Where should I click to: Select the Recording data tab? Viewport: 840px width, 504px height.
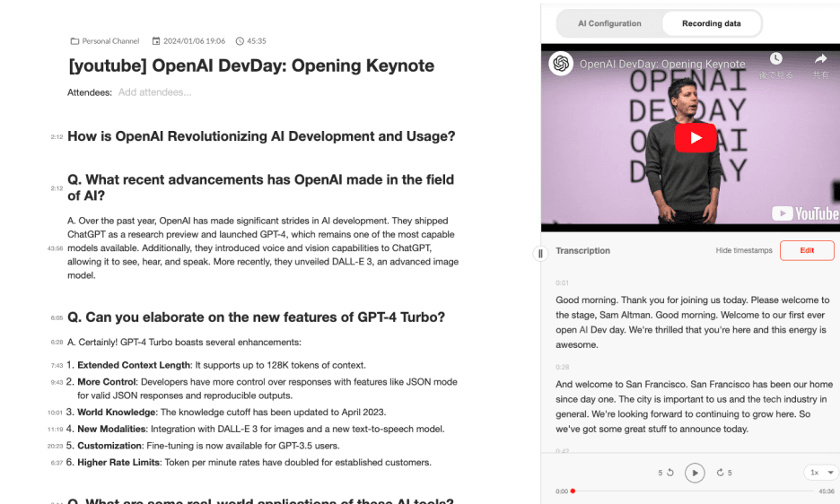(x=712, y=23)
